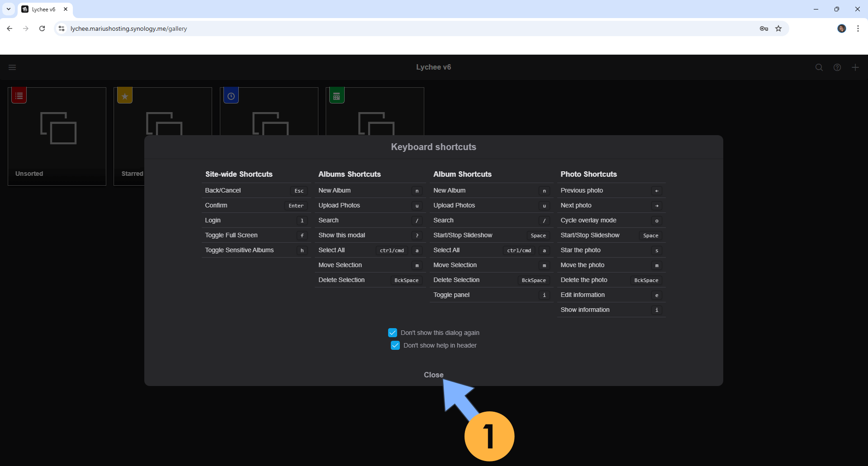This screenshot has width=868, height=466.
Task: Open the search icon in Lychee header
Action: (x=819, y=67)
